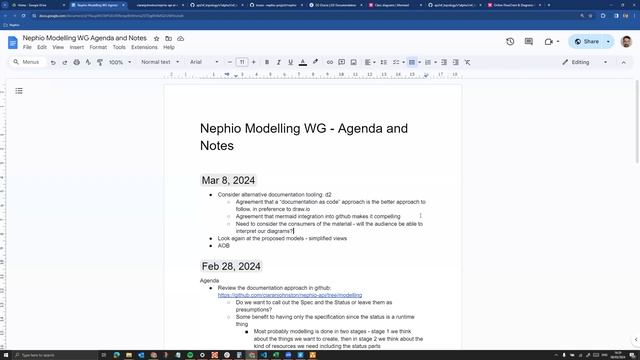Click the checklist icon

click(x=396, y=62)
